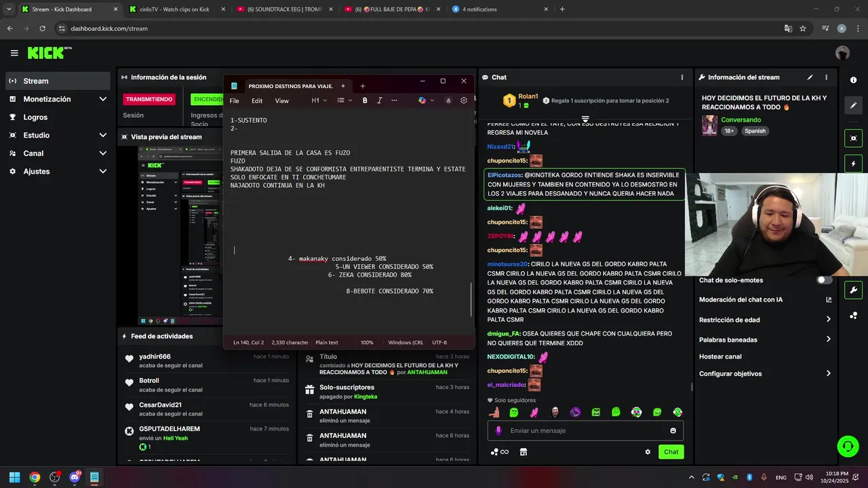Click the lightning bolt sidebar icon
868x488 pixels.
click(x=853, y=163)
